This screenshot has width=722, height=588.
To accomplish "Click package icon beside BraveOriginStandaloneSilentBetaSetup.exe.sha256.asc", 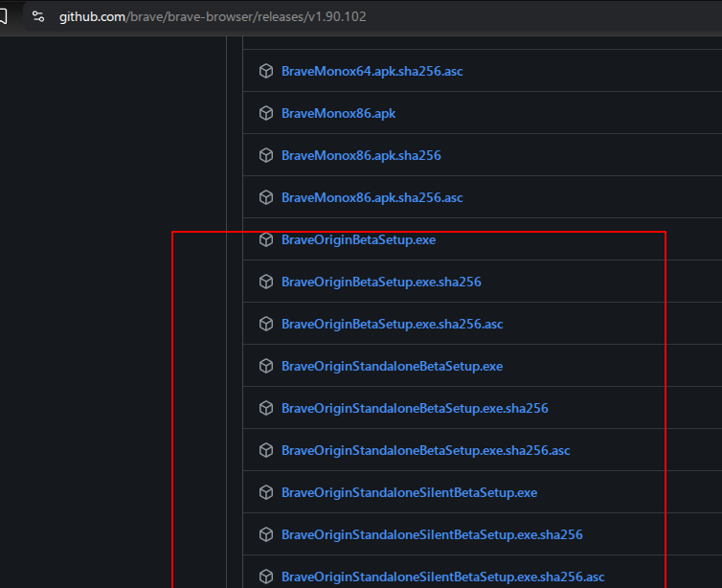I will 266,577.
